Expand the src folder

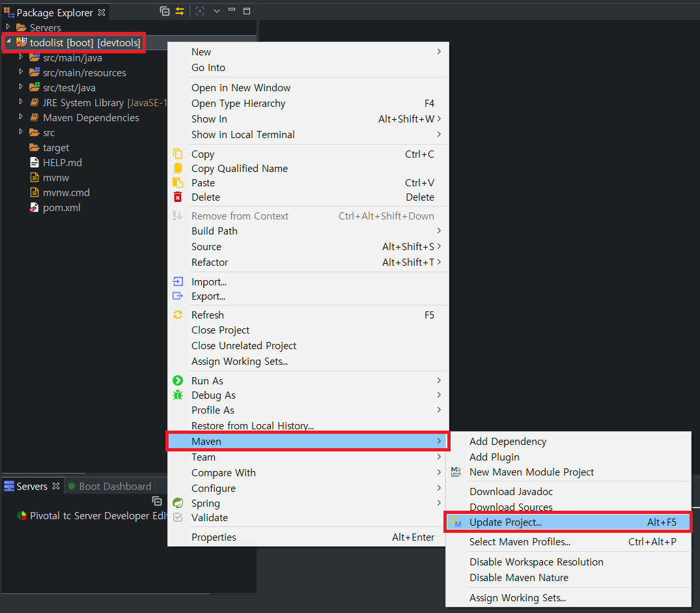(x=21, y=132)
